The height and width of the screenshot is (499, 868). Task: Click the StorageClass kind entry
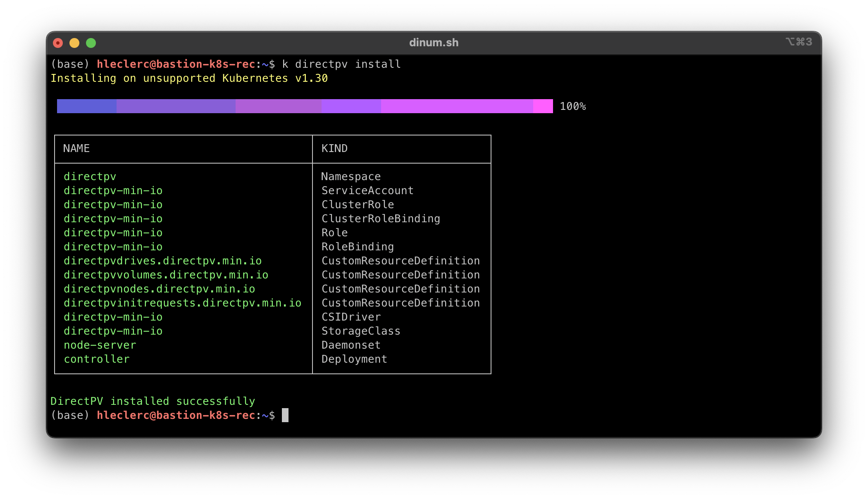(361, 331)
